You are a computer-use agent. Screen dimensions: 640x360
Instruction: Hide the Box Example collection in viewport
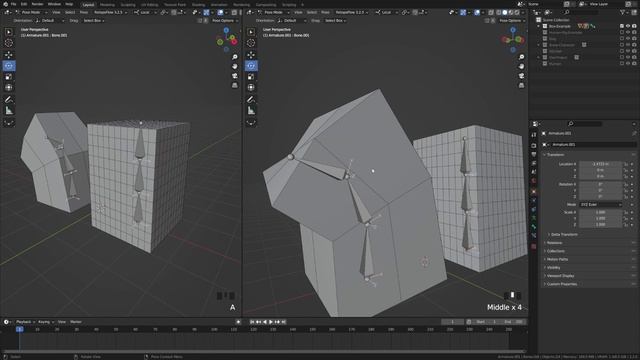click(x=628, y=26)
